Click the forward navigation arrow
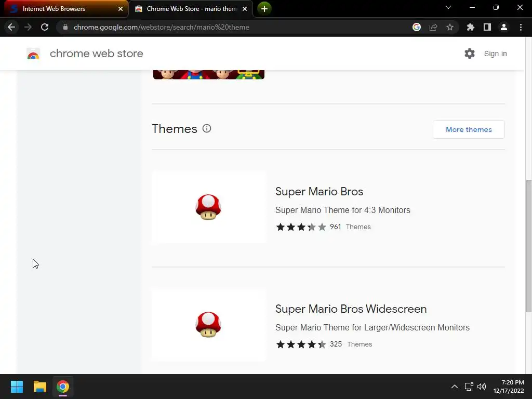The width and height of the screenshot is (532, 399). [x=28, y=27]
